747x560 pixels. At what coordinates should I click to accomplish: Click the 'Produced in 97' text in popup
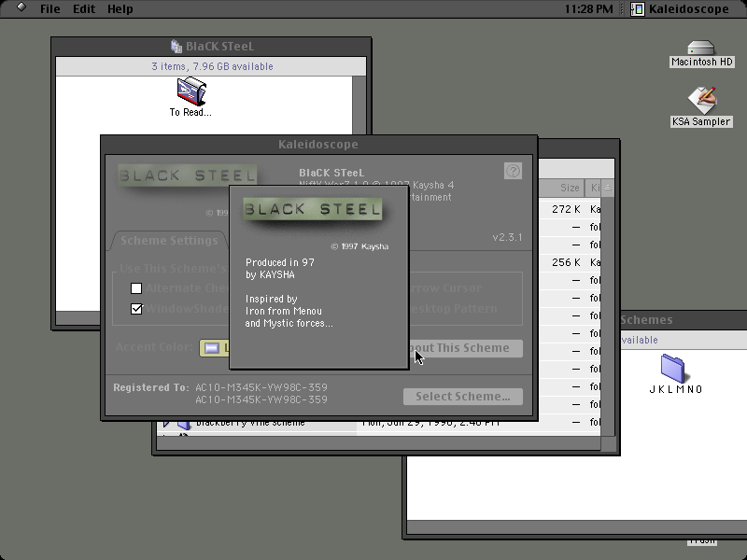coord(279,262)
